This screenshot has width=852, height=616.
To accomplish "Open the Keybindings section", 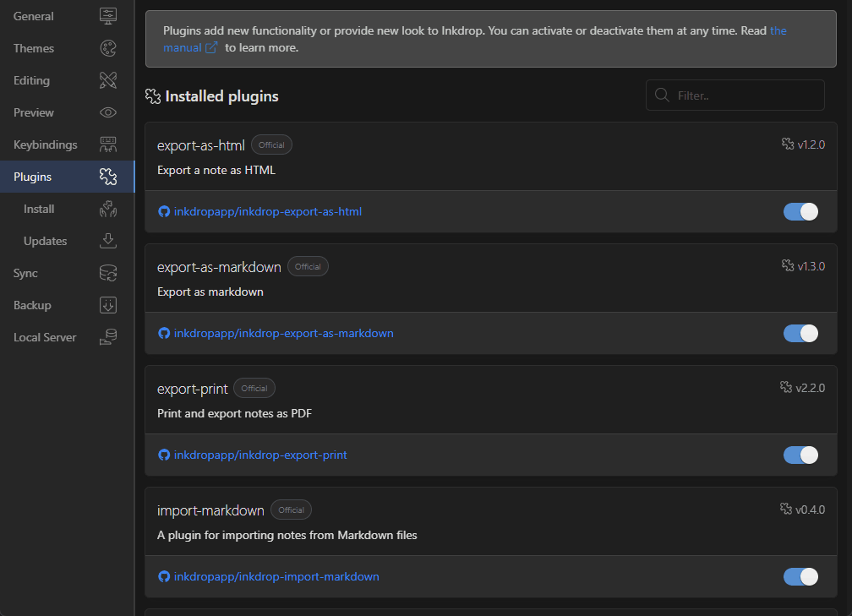I will (x=67, y=144).
